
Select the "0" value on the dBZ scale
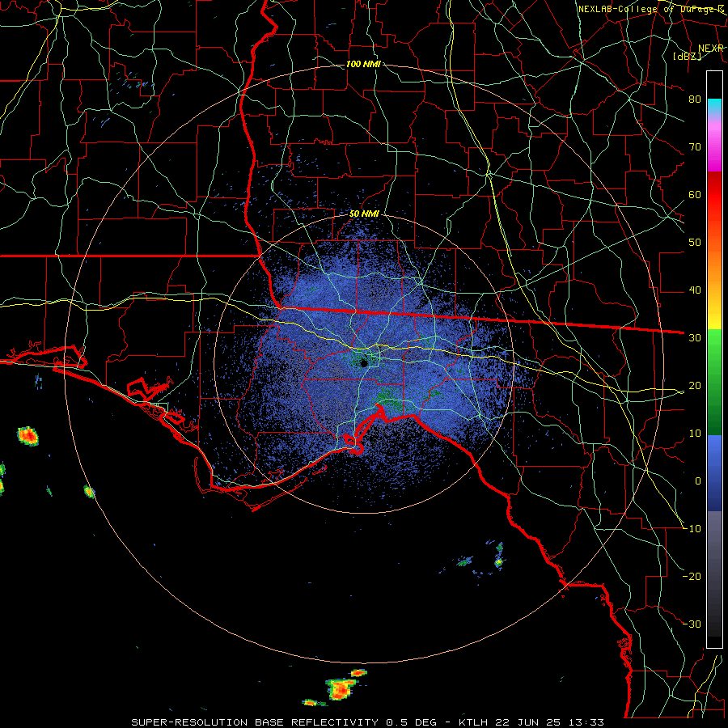[698, 481]
